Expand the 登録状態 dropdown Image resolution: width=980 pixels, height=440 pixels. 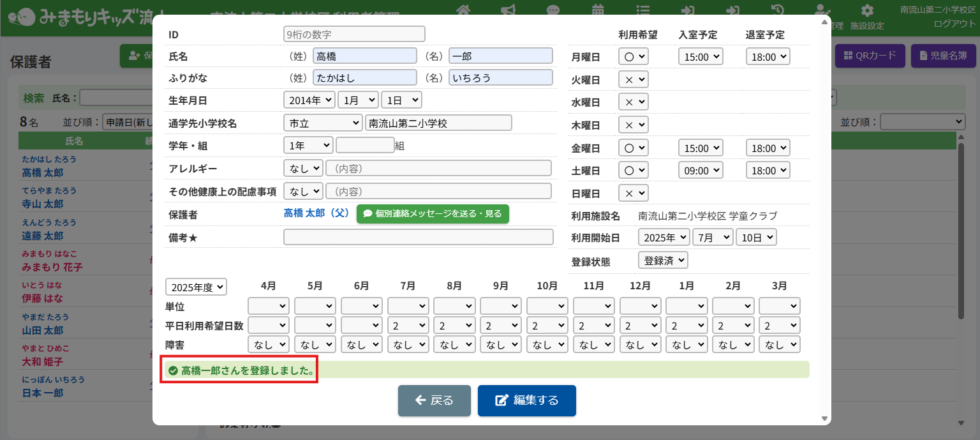[x=663, y=261]
